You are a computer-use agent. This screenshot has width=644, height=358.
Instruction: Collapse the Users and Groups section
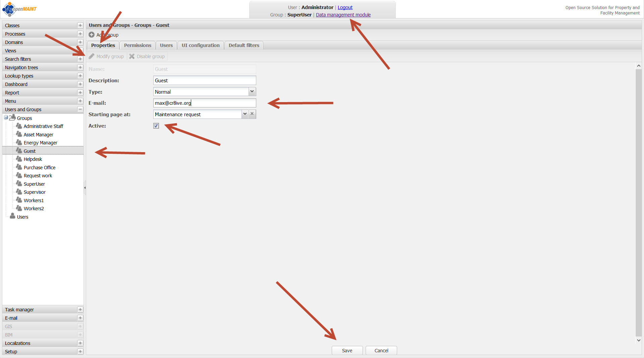pyautogui.click(x=80, y=109)
